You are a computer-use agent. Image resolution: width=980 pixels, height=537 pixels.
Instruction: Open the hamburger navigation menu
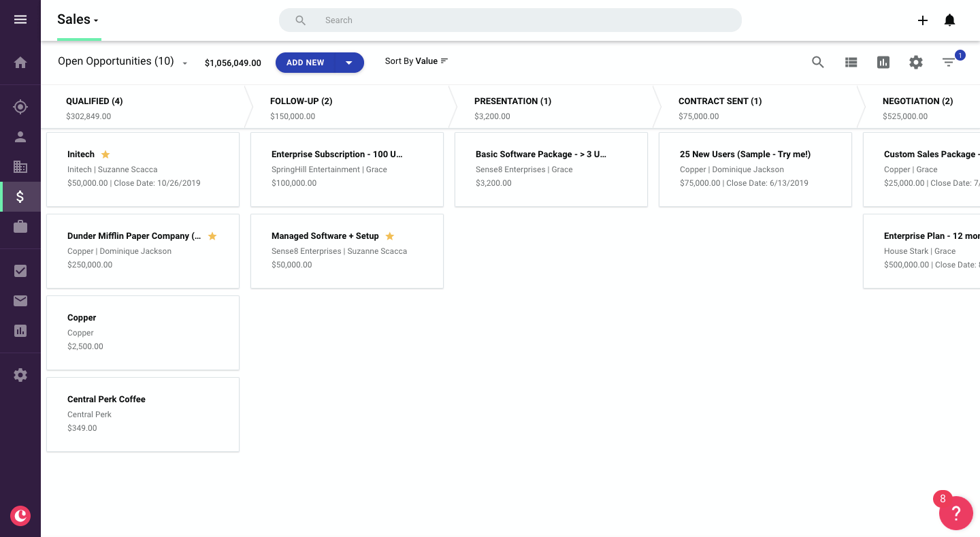click(x=20, y=20)
